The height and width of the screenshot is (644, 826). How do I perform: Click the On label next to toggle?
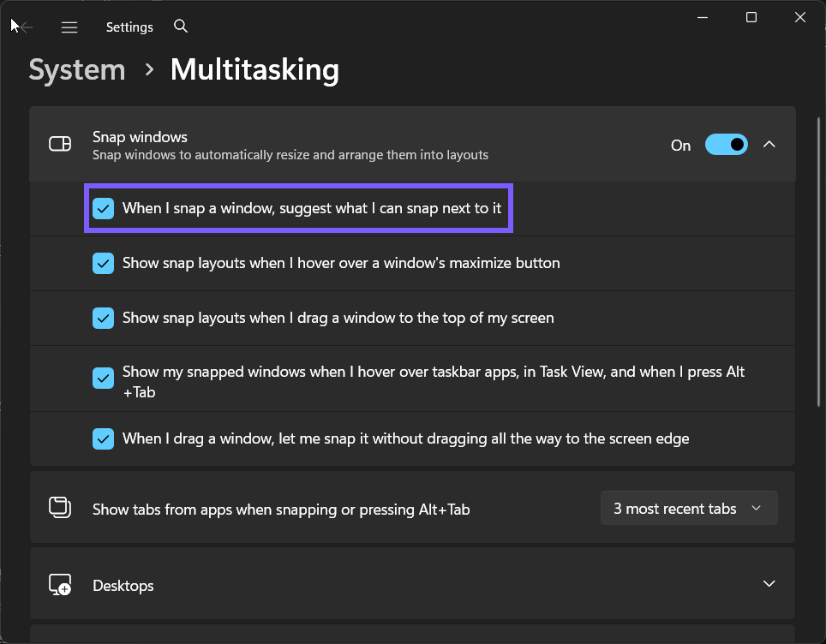pyautogui.click(x=680, y=146)
